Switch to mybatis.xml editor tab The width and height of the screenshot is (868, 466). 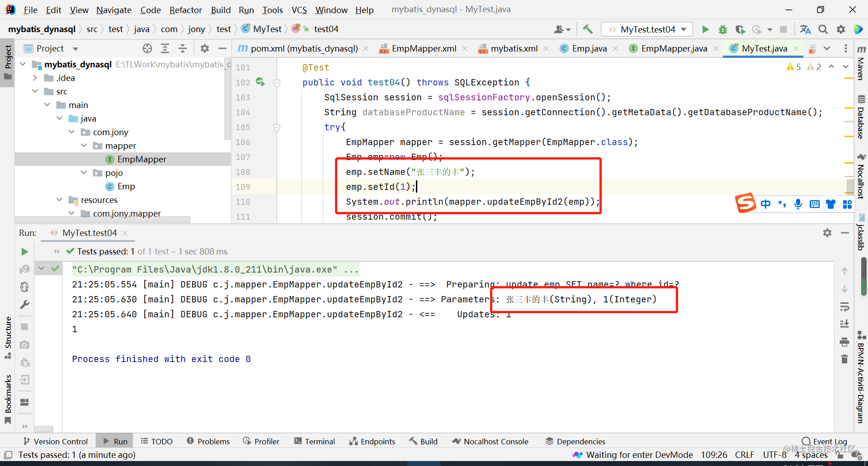click(508, 48)
